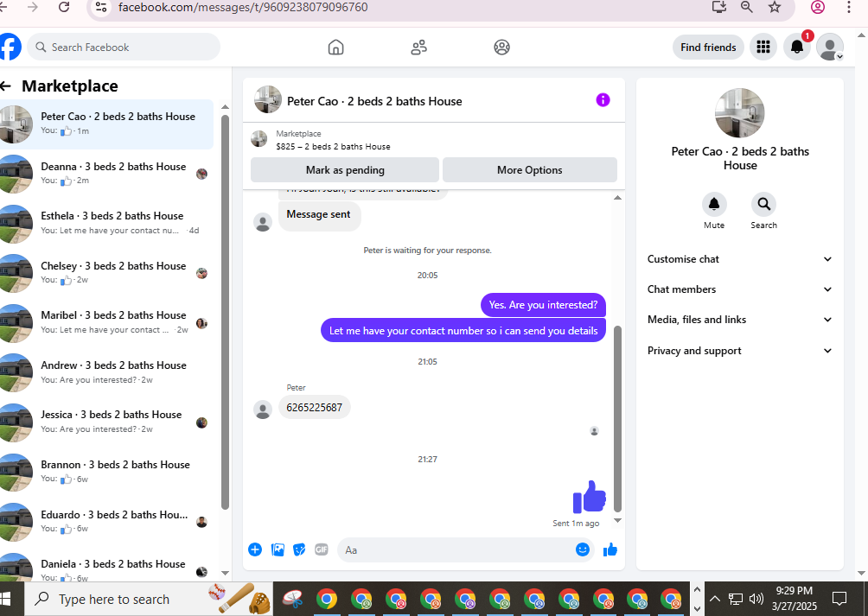Image resolution: width=868 pixels, height=616 pixels.
Task: Click message 'Let me have your contact number'
Action: click(x=463, y=331)
